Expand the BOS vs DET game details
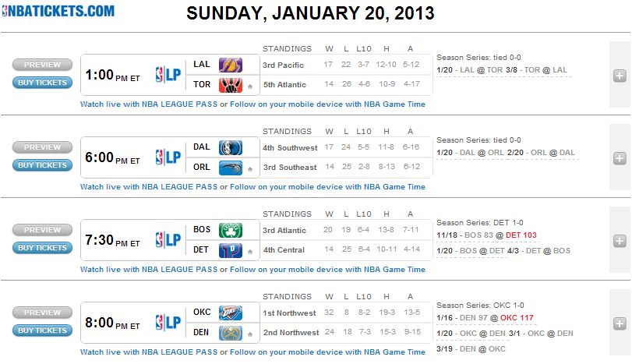 pyautogui.click(x=620, y=240)
